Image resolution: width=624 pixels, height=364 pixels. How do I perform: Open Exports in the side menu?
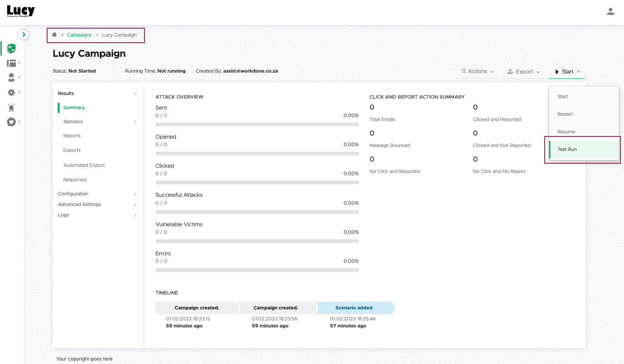(x=72, y=150)
